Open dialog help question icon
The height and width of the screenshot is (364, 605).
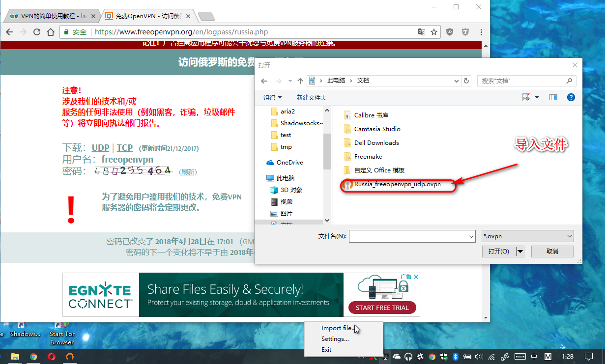[571, 97]
